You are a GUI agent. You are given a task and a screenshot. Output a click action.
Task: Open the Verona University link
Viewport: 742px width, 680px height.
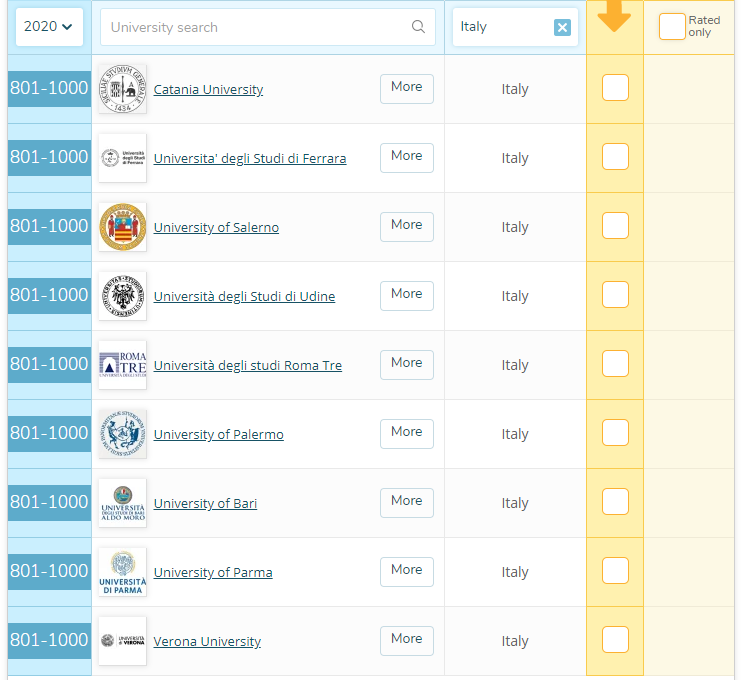tap(207, 642)
